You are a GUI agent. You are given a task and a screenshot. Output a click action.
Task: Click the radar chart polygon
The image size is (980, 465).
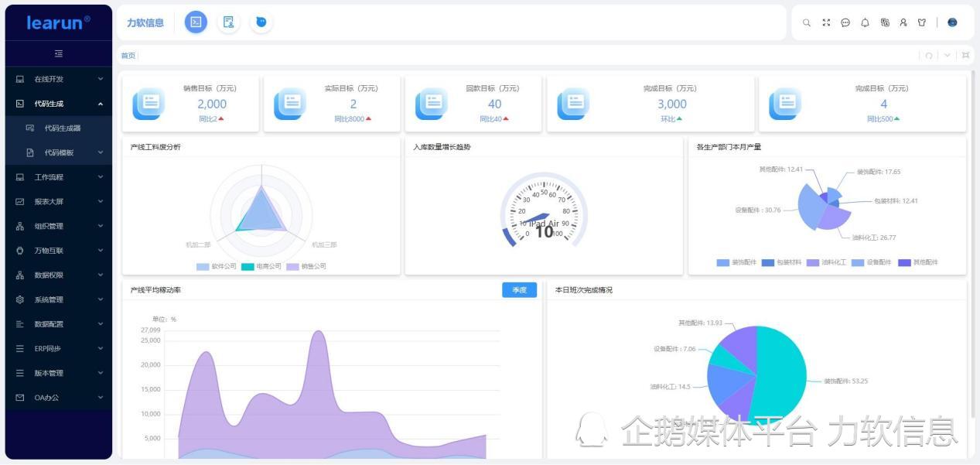(x=261, y=213)
